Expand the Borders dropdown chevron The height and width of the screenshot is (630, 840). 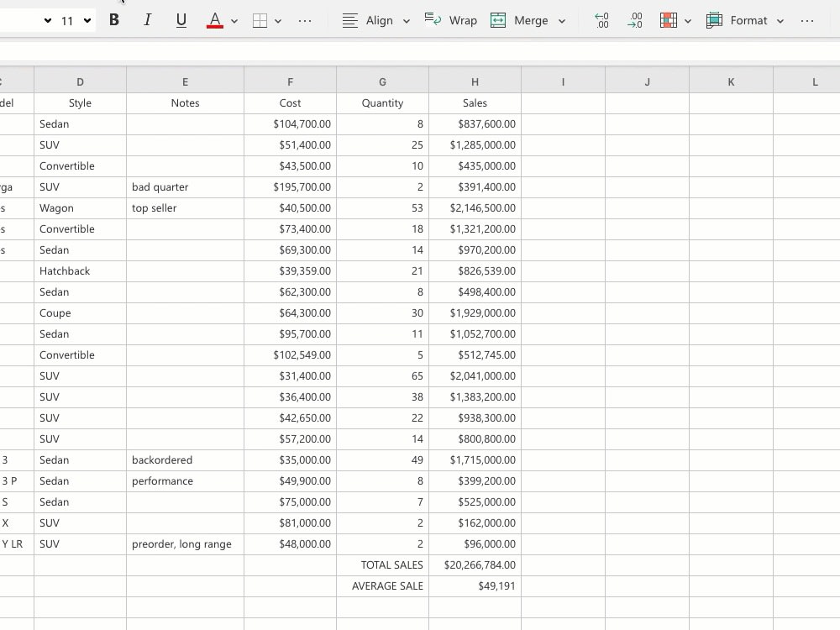click(x=279, y=20)
